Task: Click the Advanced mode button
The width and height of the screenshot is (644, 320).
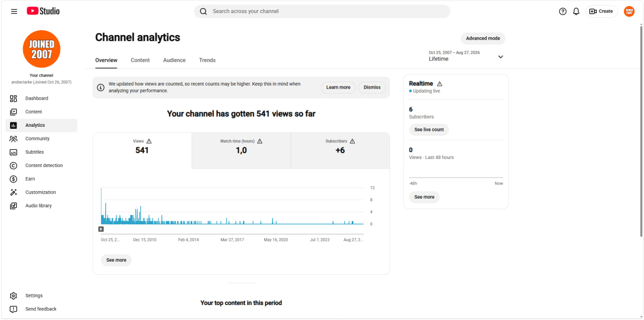Action: pyautogui.click(x=483, y=38)
